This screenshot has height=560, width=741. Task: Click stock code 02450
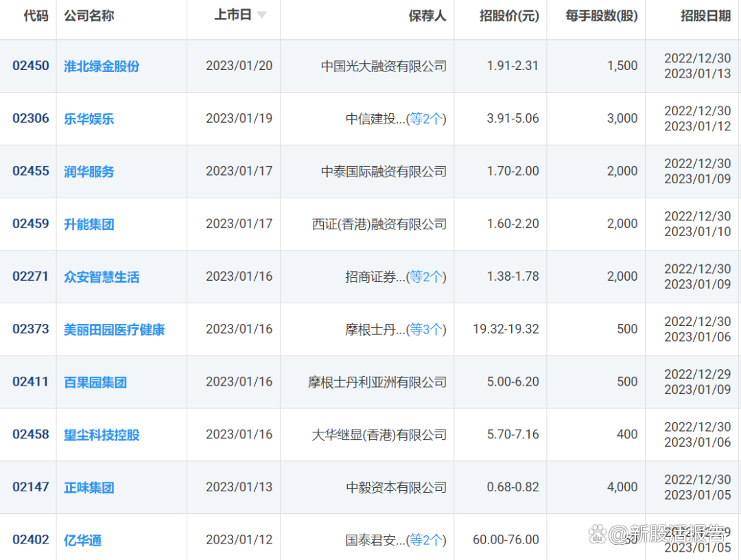tap(31, 66)
